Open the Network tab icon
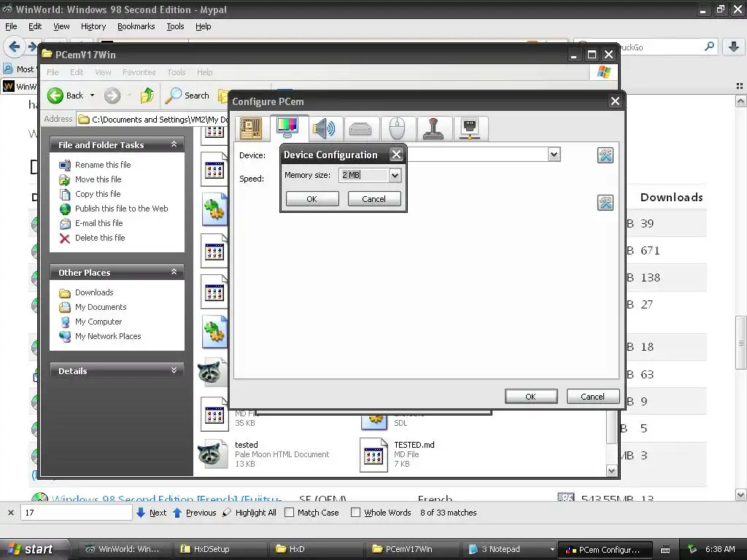Viewport: 747px width, 560px height. pyautogui.click(x=471, y=128)
